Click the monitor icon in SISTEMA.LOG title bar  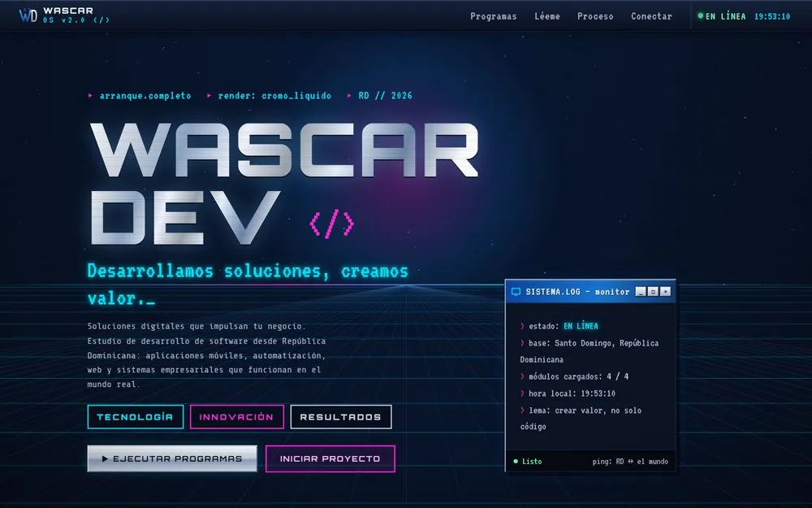(x=516, y=292)
